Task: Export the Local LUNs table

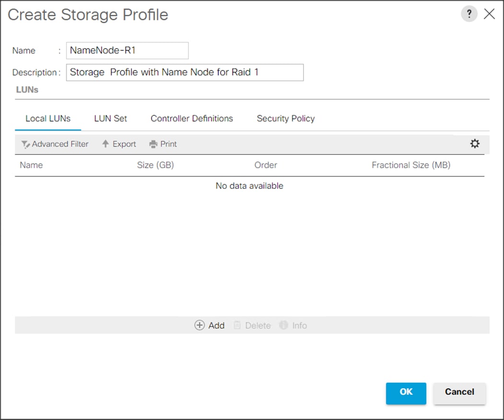Action: (118, 144)
